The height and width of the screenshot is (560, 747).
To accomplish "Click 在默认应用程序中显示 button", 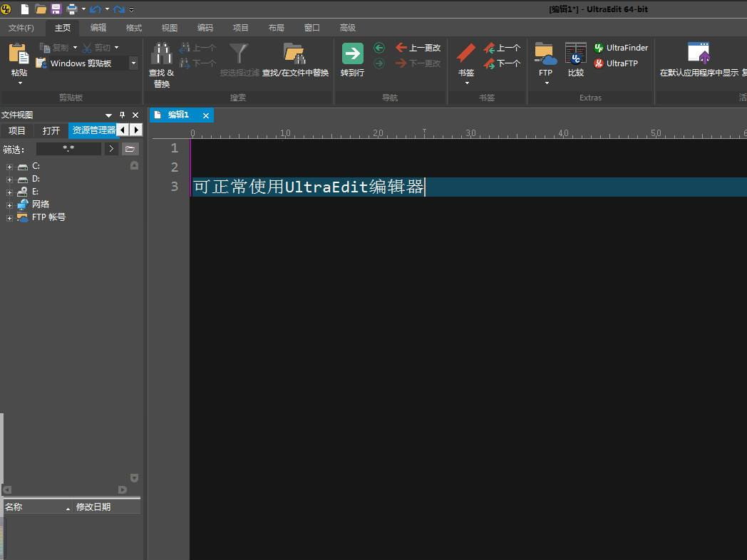I will (699, 57).
